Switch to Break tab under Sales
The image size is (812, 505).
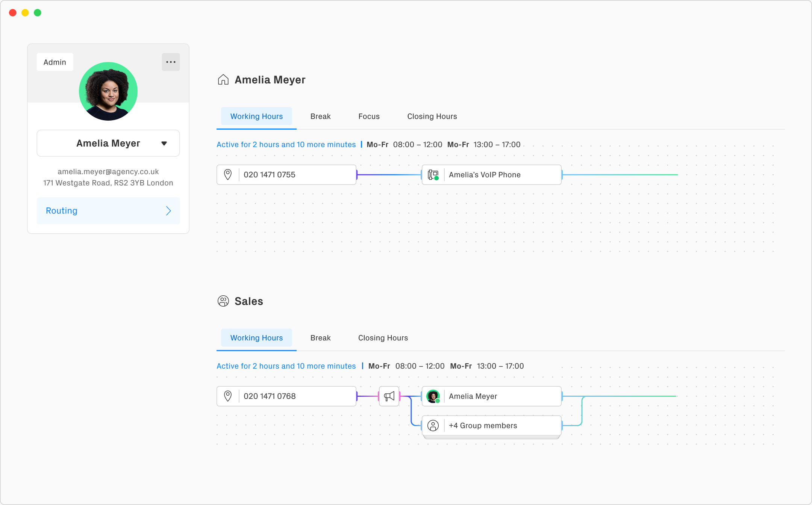click(321, 338)
